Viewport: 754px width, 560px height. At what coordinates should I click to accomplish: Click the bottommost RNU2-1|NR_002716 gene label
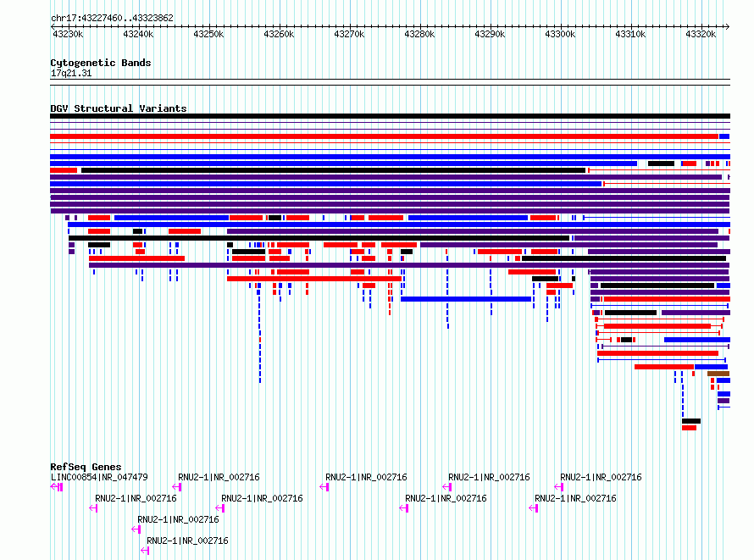[187, 541]
